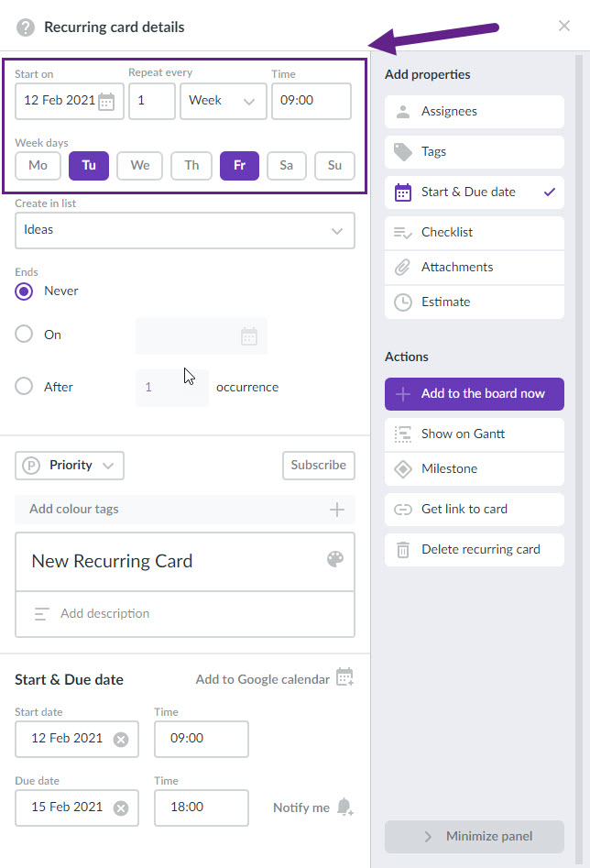Select the Never ends radio option

(24, 291)
